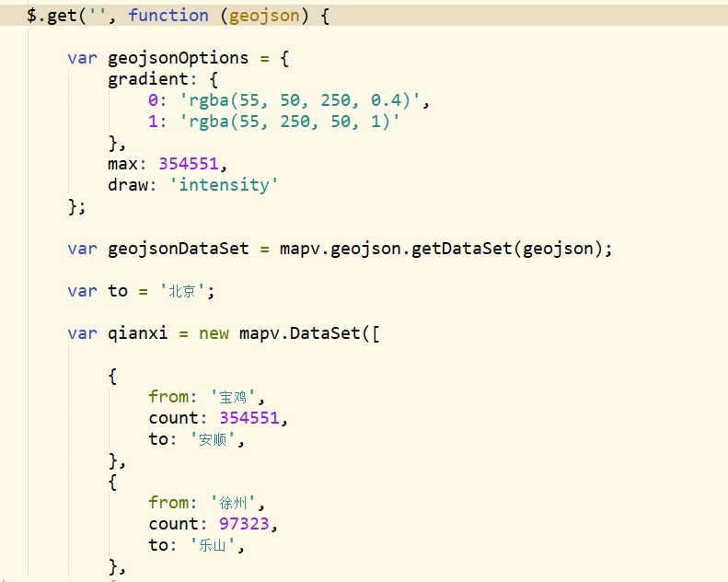Viewport: 728px width, 582px height.
Task: Click the closing '};' of geojsonOptions
Action: click(x=76, y=206)
